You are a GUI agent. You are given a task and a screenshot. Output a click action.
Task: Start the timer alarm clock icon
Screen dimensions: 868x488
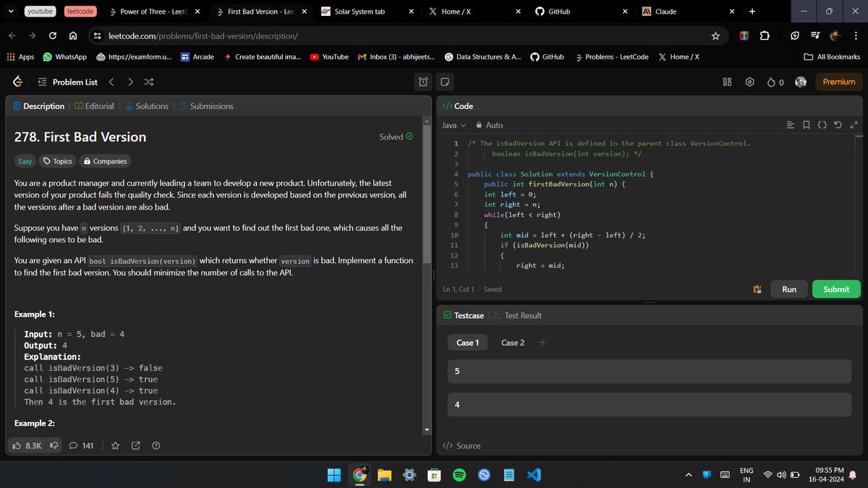point(424,82)
